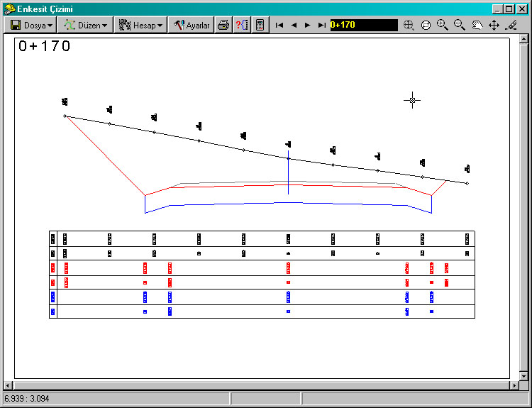The image size is (532, 408).
Task: Click the zoom extents icon
Action: (x=426, y=25)
